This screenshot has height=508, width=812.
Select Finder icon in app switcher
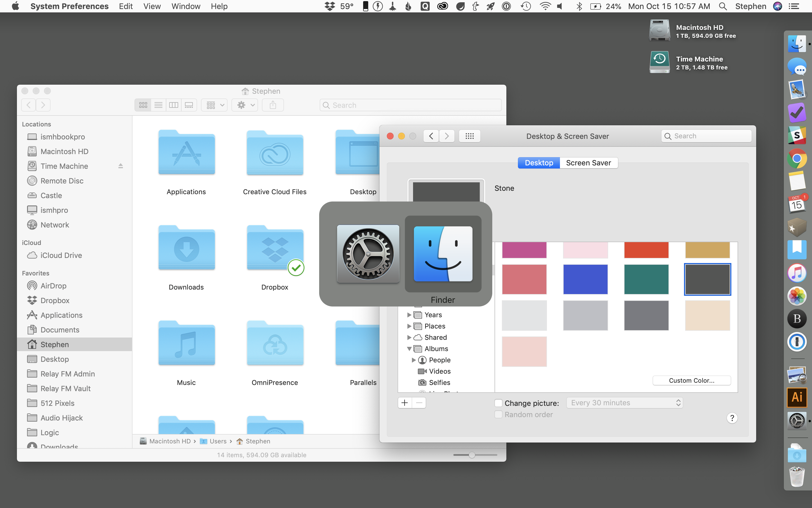pos(443,254)
